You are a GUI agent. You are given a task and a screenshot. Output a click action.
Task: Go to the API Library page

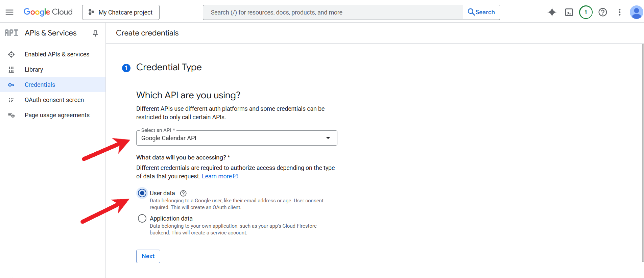point(53,70)
